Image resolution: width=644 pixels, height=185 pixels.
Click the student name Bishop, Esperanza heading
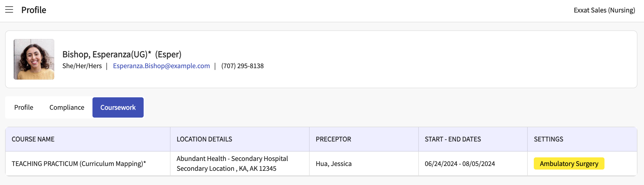[x=122, y=54]
